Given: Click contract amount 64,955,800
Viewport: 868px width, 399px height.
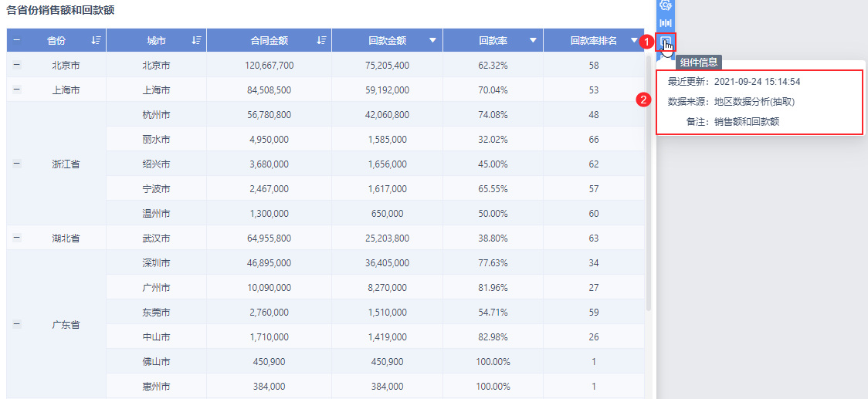Looking at the screenshot, I should coord(269,238).
